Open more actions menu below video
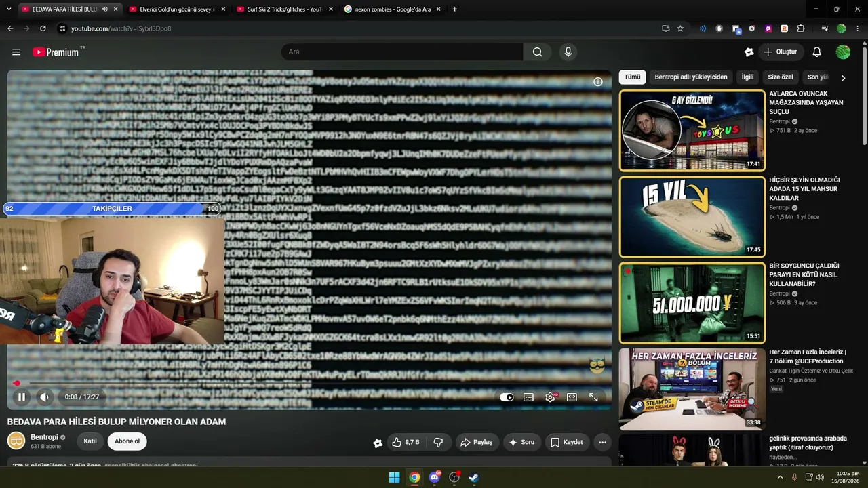The height and width of the screenshot is (488, 868). pos(602,443)
